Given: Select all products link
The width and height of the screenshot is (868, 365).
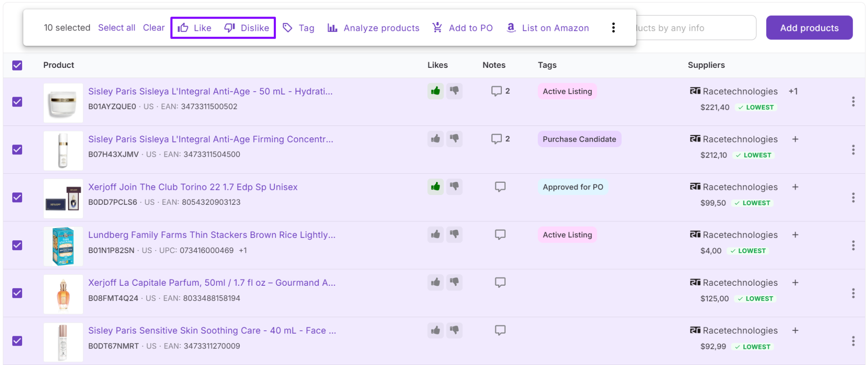Looking at the screenshot, I should tap(117, 28).
